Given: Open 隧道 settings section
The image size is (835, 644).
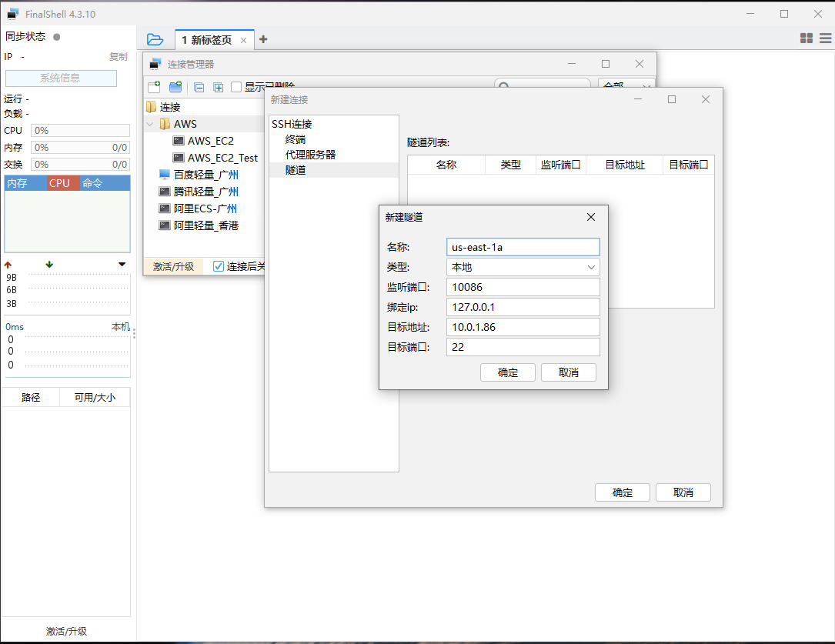Looking at the screenshot, I should coord(295,170).
